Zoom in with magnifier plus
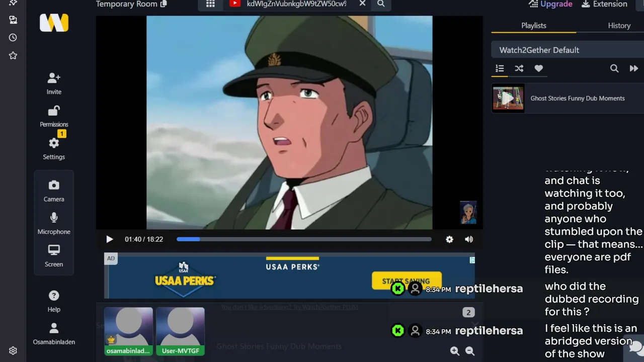The image size is (644, 362). pos(455,351)
